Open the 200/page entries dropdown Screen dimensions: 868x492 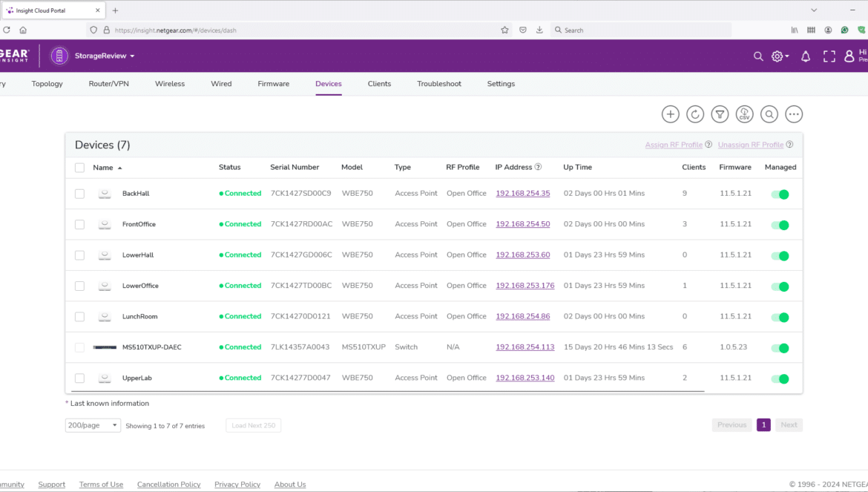pyautogui.click(x=93, y=425)
